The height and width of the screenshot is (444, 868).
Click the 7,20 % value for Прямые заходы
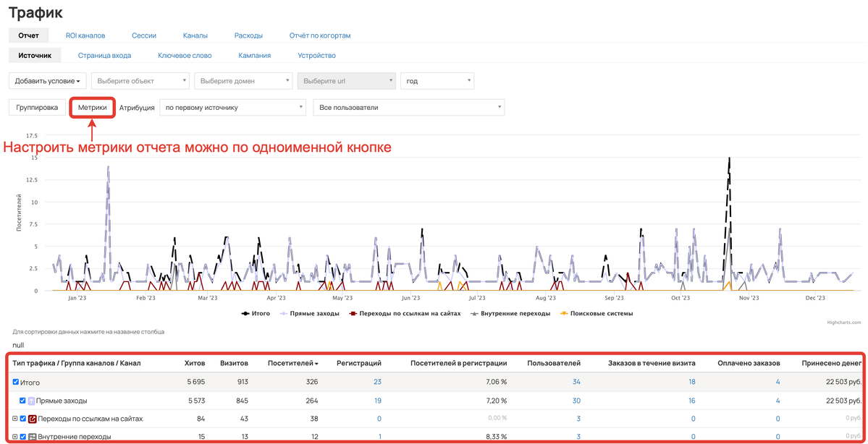pos(495,401)
